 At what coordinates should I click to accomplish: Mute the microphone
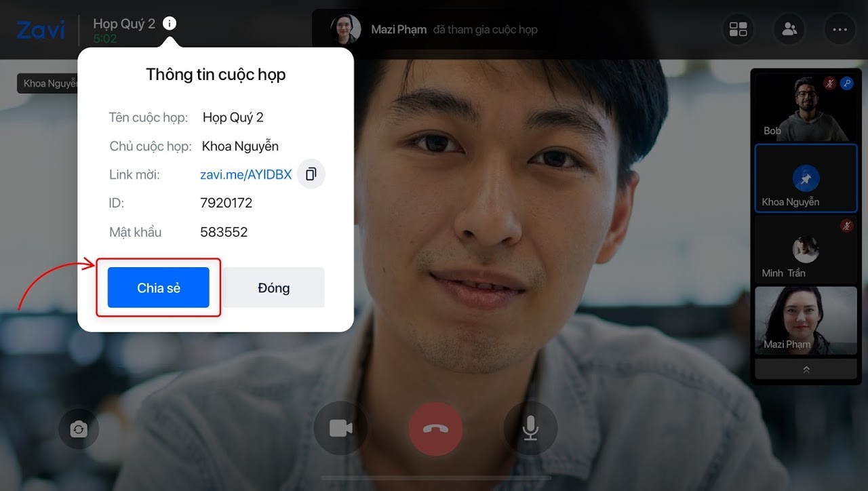pos(530,429)
